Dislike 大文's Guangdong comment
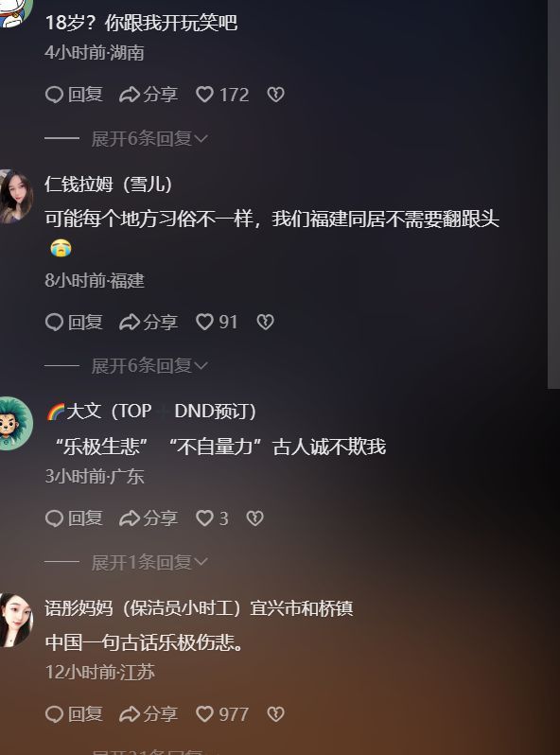The image size is (560, 755). pos(254,518)
